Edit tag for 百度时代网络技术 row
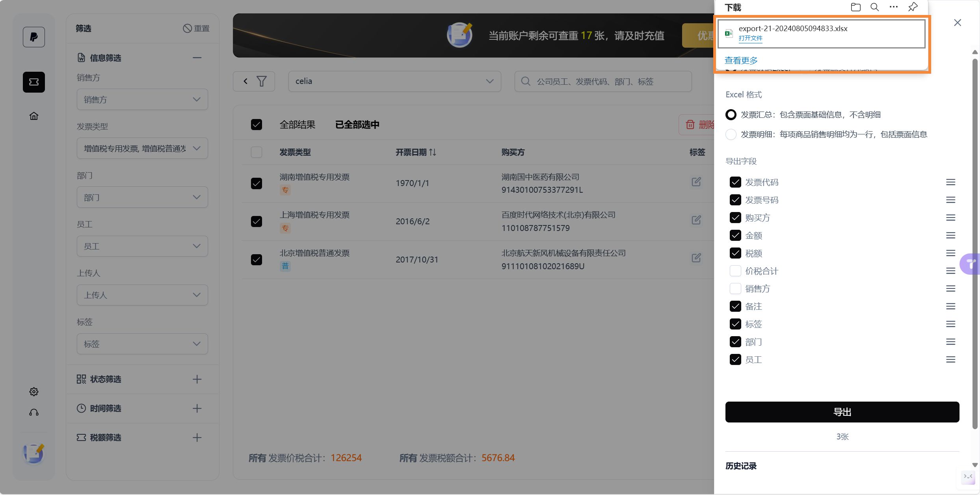The width and height of the screenshot is (980, 495). point(696,220)
